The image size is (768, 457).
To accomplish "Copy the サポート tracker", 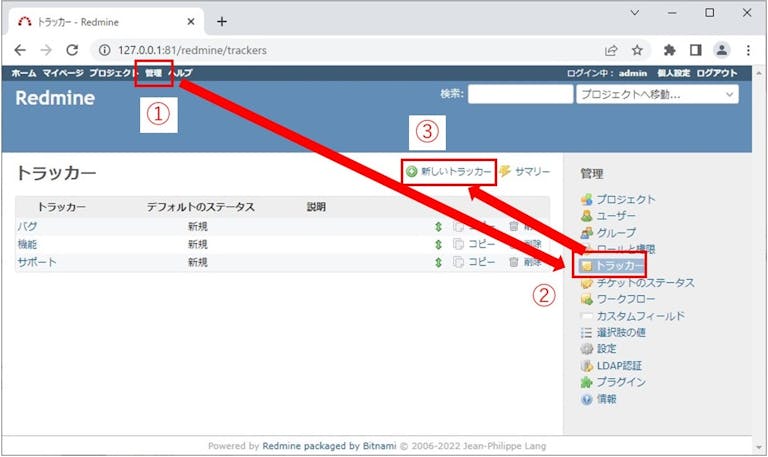I will [474, 262].
